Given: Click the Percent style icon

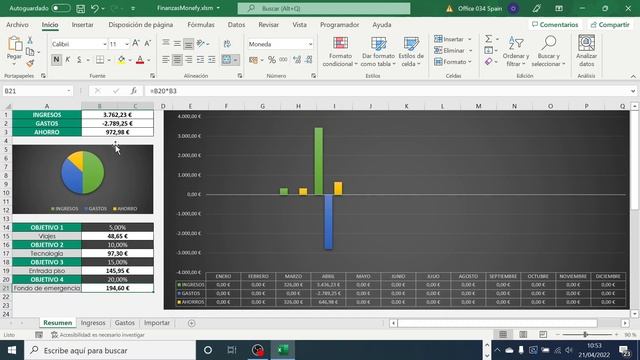Looking at the screenshot, I should [272, 60].
